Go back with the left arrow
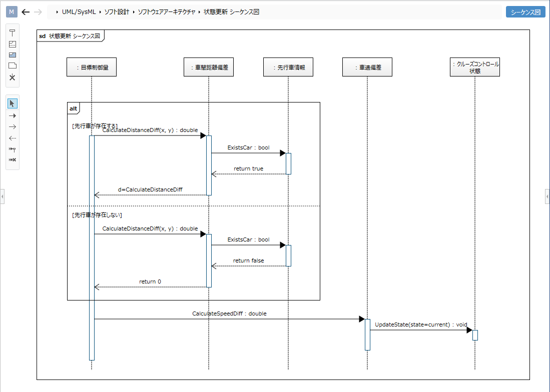 [x=26, y=12]
